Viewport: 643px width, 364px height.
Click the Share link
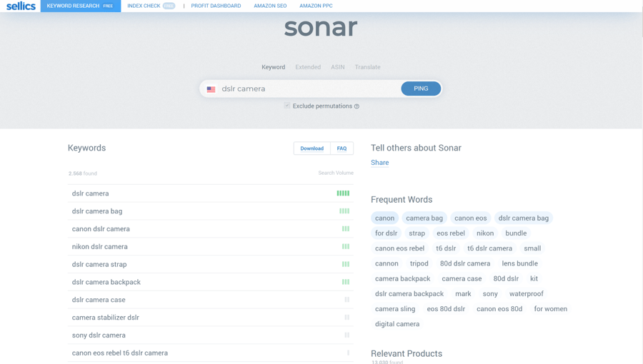[x=379, y=163]
